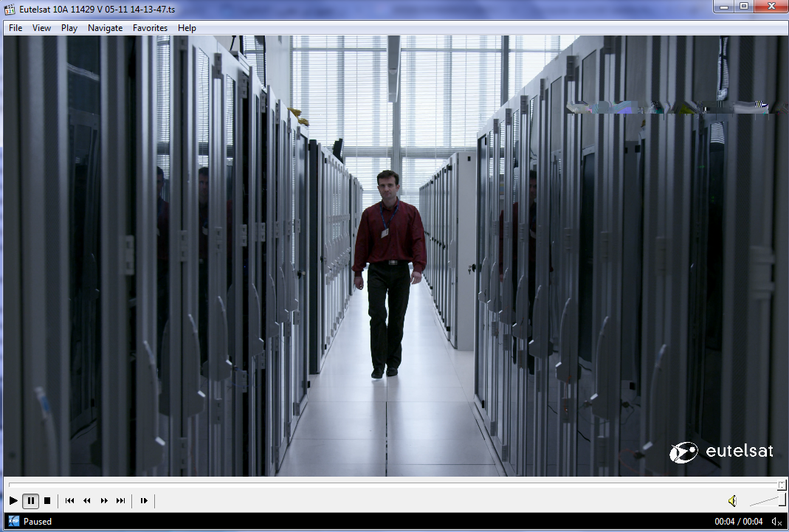Viewport: 789px width, 532px height.
Task: Open the View menu
Action: [x=41, y=28]
